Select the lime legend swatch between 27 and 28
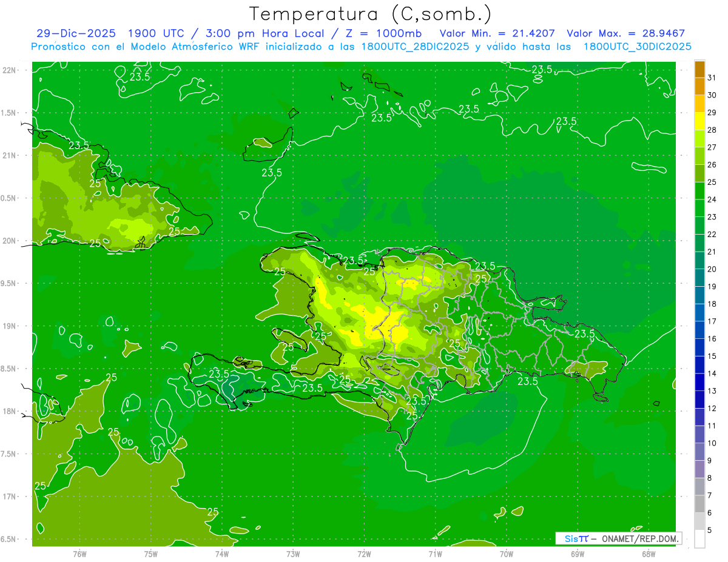This screenshot has width=728, height=562. [x=699, y=138]
